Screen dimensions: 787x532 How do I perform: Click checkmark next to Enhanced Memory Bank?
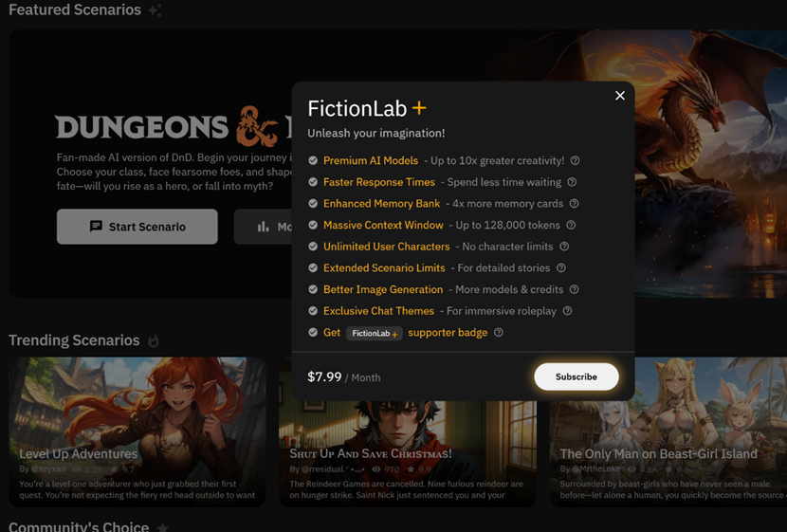[x=313, y=203]
